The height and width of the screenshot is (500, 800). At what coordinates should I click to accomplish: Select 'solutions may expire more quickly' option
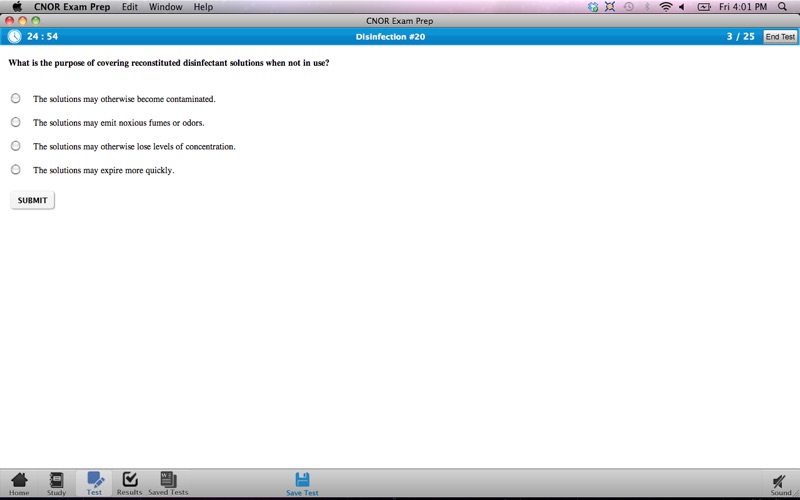(16, 169)
